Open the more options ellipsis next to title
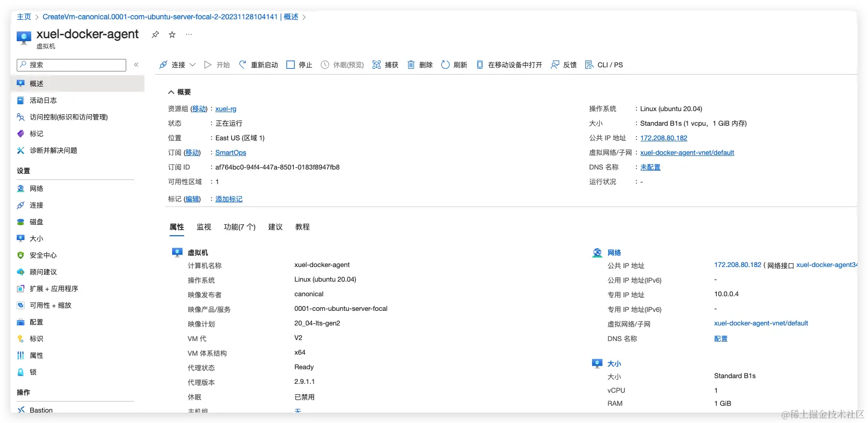 pyautogui.click(x=189, y=34)
